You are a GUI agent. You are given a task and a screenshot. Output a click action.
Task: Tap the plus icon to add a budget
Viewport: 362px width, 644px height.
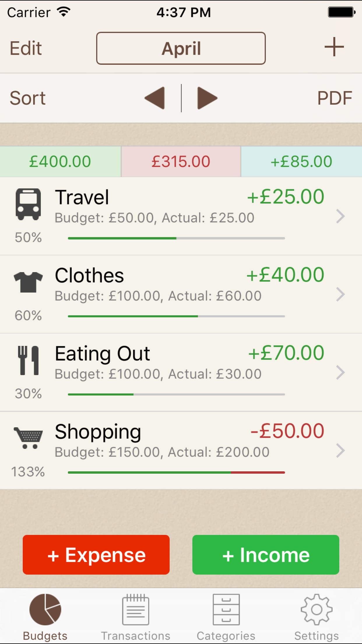click(334, 47)
